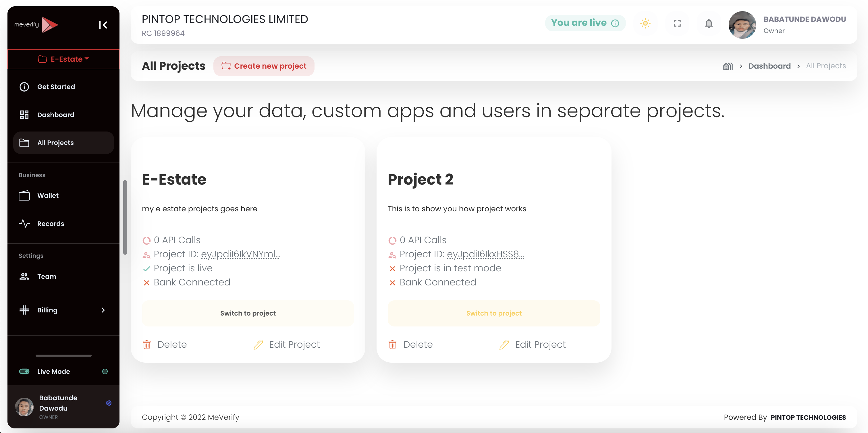The image size is (868, 433).
Task: Click the E-Estate Project ID link
Action: pyautogui.click(x=240, y=254)
